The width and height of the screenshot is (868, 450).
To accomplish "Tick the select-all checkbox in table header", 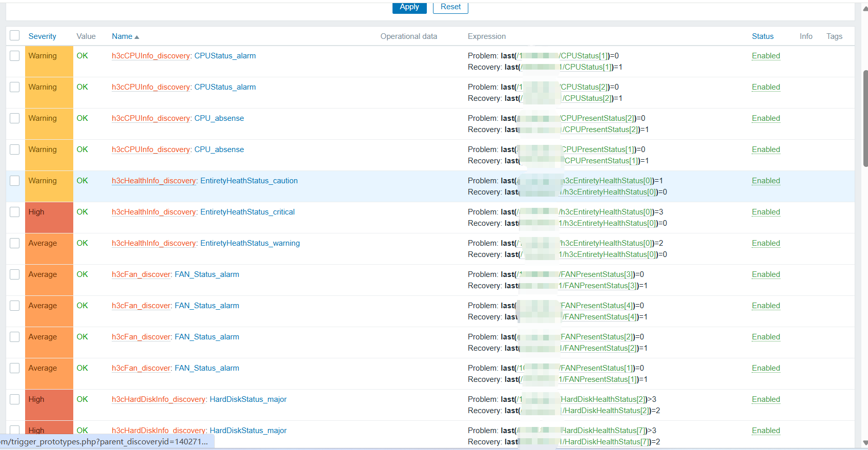I will click(x=15, y=35).
